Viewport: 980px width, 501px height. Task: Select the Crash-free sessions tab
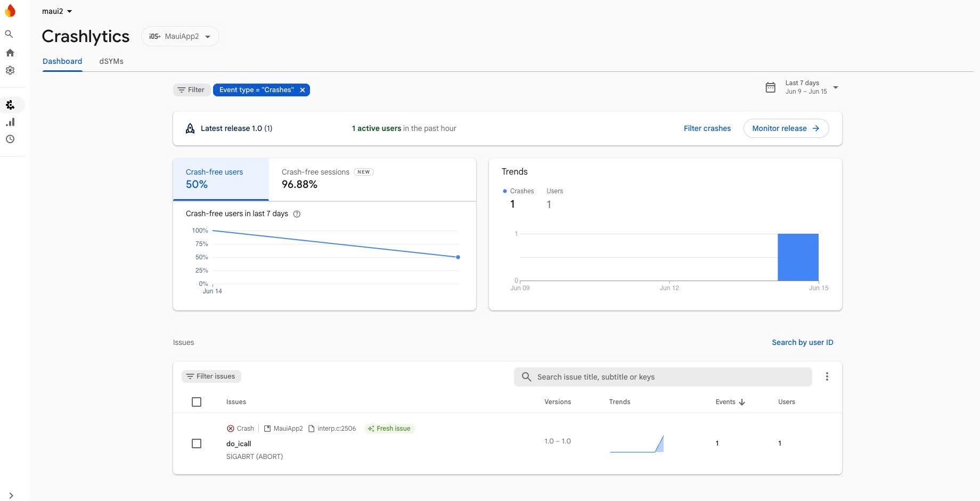(328, 179)
